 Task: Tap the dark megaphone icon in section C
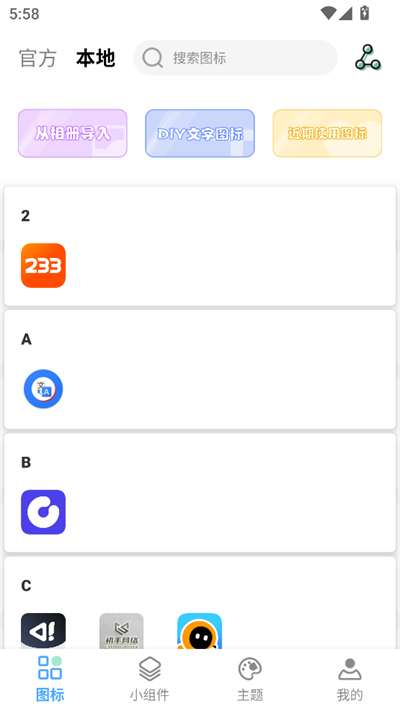[x=43, y=631]
